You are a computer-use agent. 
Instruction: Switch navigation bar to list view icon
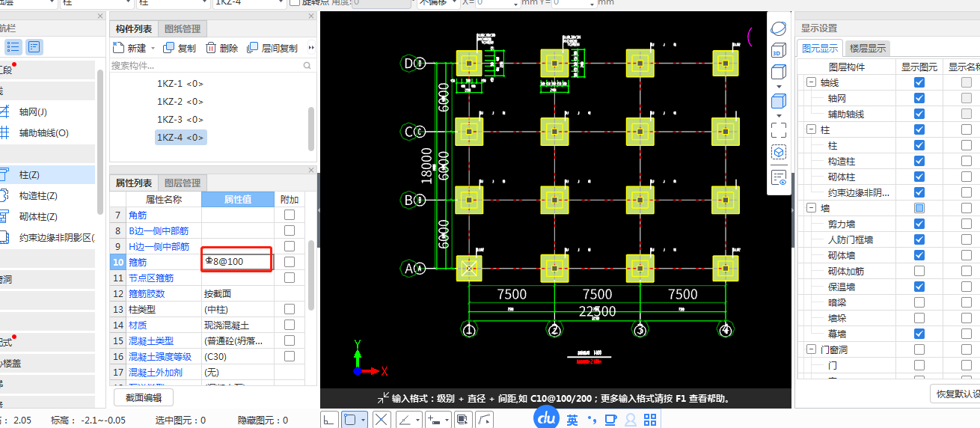(13, 46)
